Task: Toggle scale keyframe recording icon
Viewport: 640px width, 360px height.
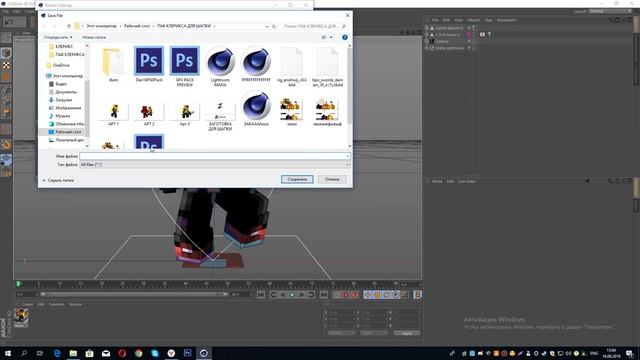Action: pos(377,295)
